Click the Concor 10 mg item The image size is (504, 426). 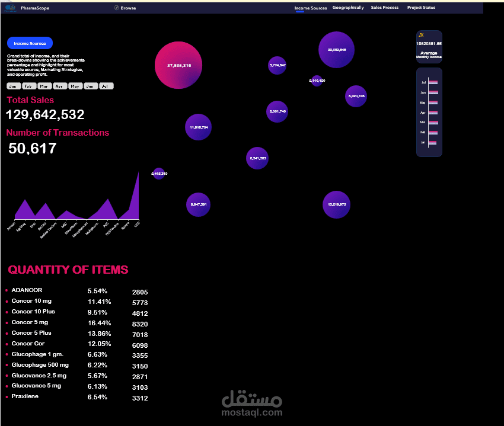click(31, 301)
